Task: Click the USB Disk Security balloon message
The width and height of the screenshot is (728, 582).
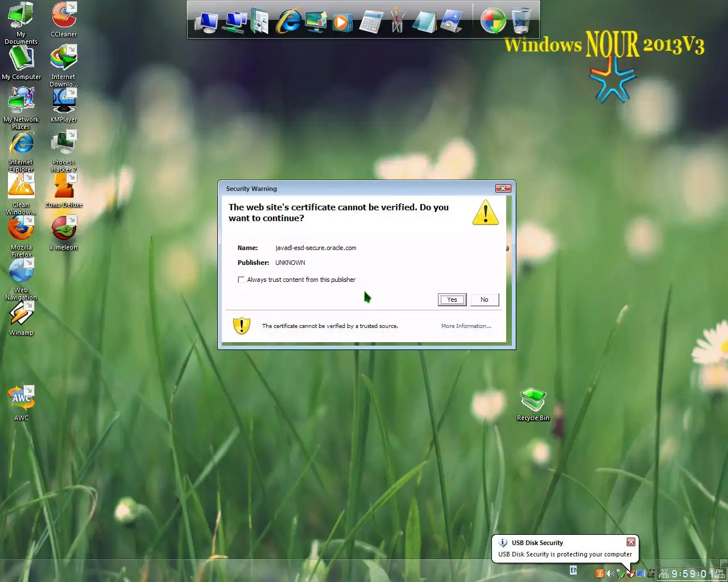Action: coord(565,554)
